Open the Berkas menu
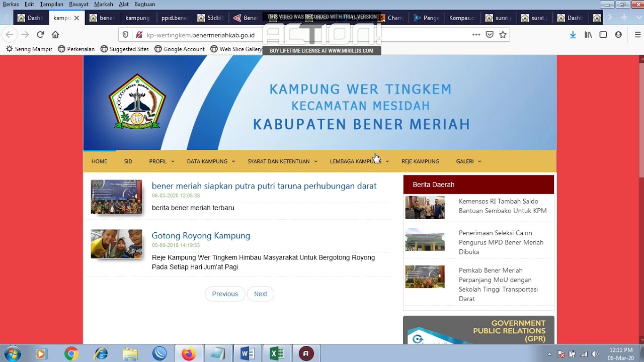644x362 pixels. coord(11,4)
